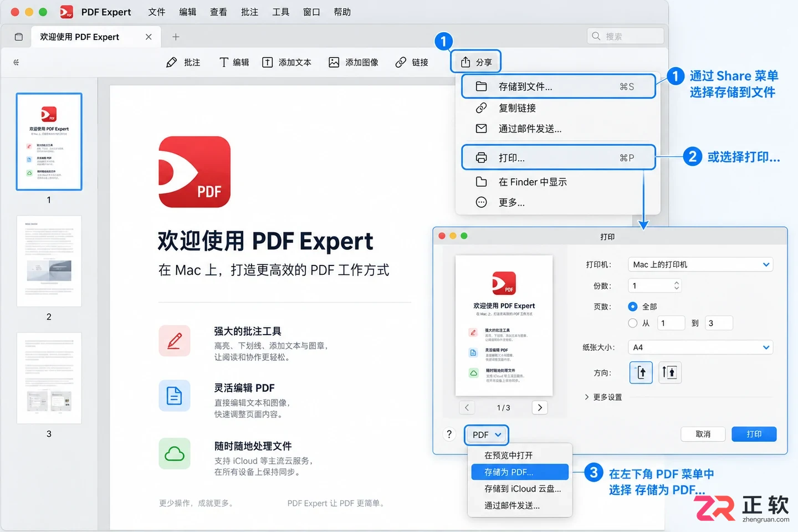Viewport: 798px width, 532px height.
Task: Click the red PDF Expert logo on the page
Action: click(195, 172)
